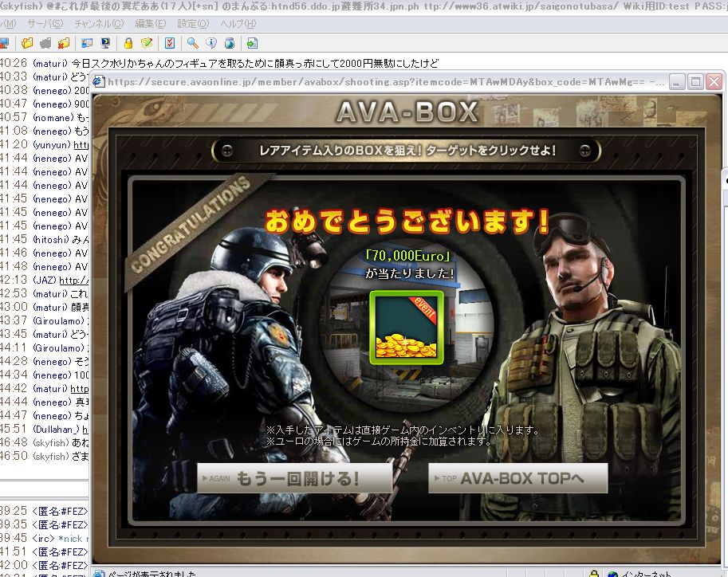Open the サーバ(S) menu
The width and height of the screenshot is (728, 577).
pos(45,24)
